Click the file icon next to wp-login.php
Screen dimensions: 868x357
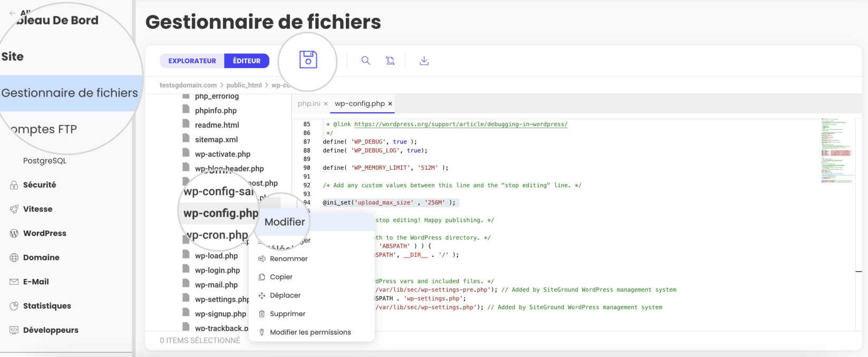point(186,269)
